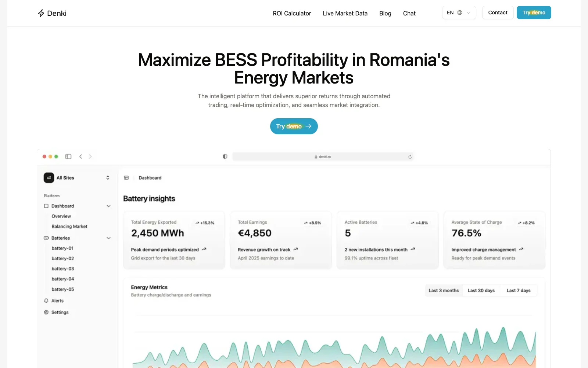Open the All Sites switcher

pos(77,178)
